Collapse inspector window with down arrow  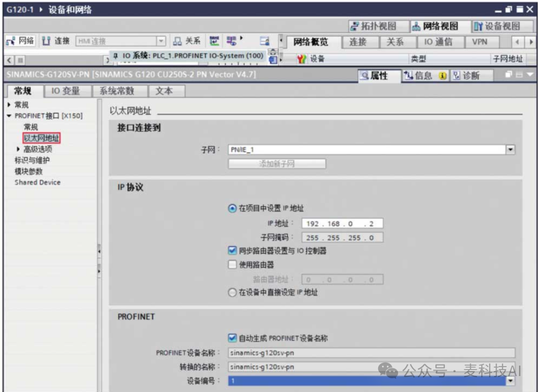coord(530,74)
